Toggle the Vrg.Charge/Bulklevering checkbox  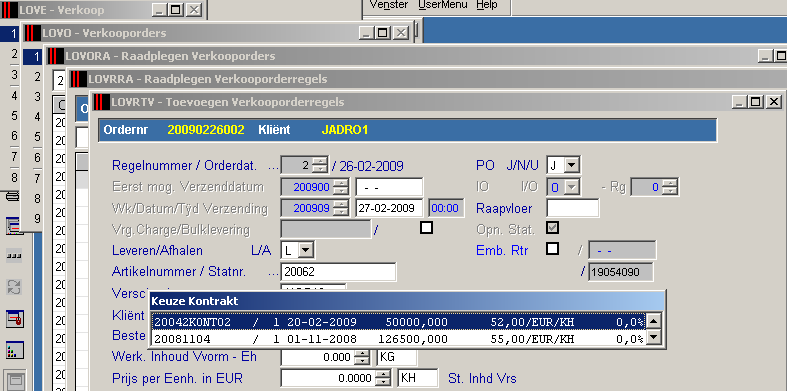pyautogui.click(x=426, y=228)
